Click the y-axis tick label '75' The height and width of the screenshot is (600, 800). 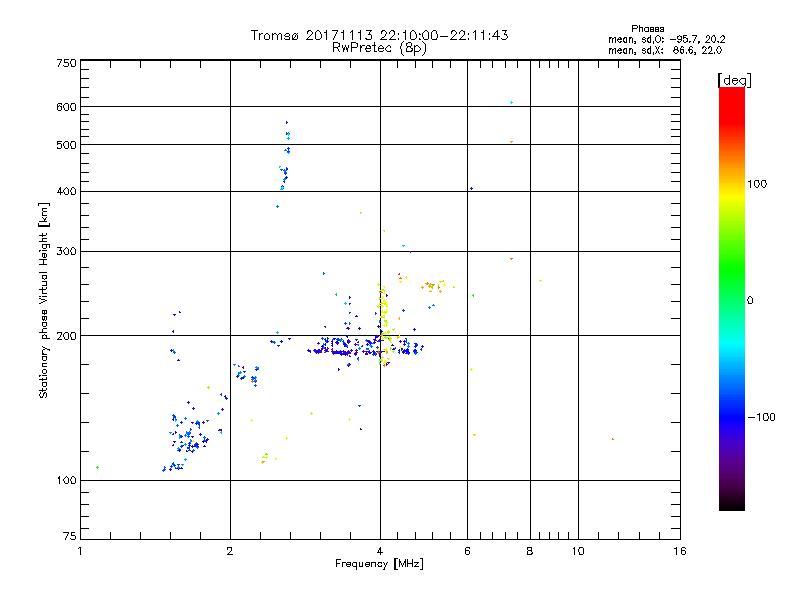coord(70,536)
